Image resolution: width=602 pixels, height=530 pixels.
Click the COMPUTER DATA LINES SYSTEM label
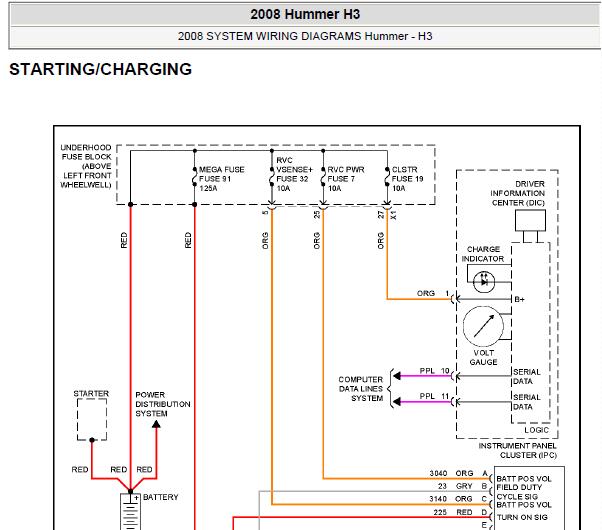point(361,389)
